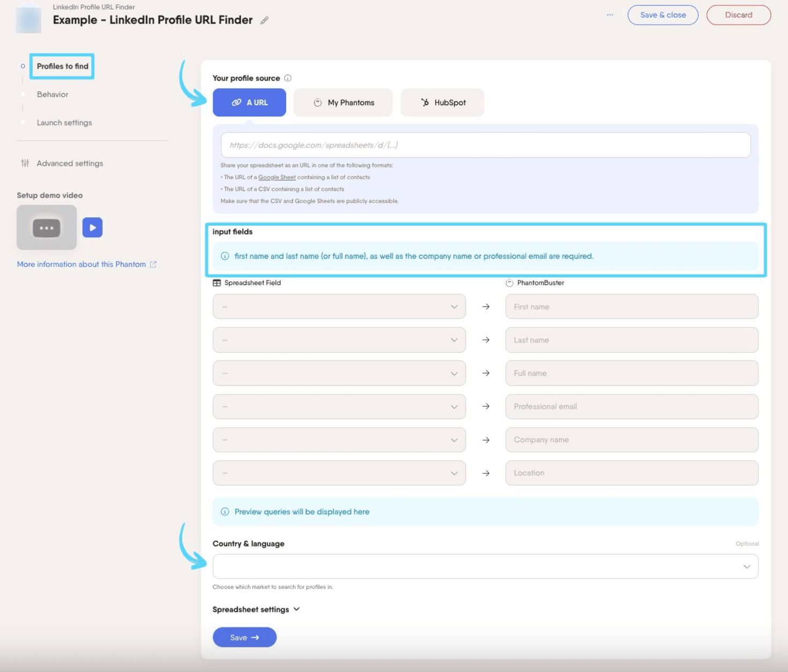The image size is (788, 672).
Task: Open Advanced settings
Action: point(70,163)
